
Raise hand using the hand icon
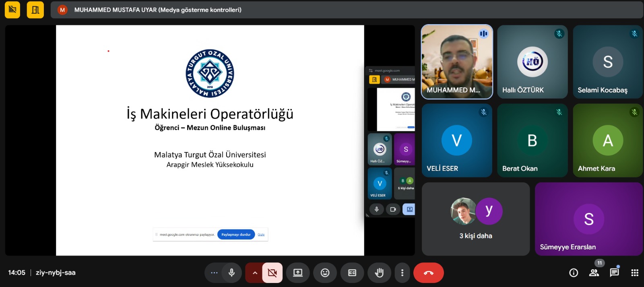(379, 273)
